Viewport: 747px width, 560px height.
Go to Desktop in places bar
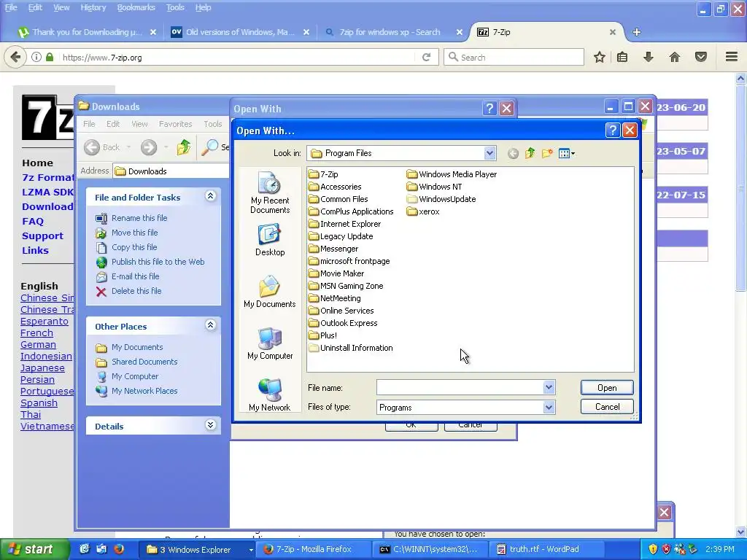[270, 241]
